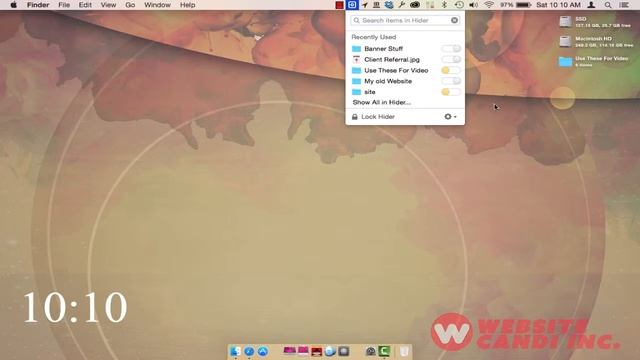This screenshot has width=640, height=360.
Task: Click the magnifier icon in Hider search
Action: click(356, 20)
